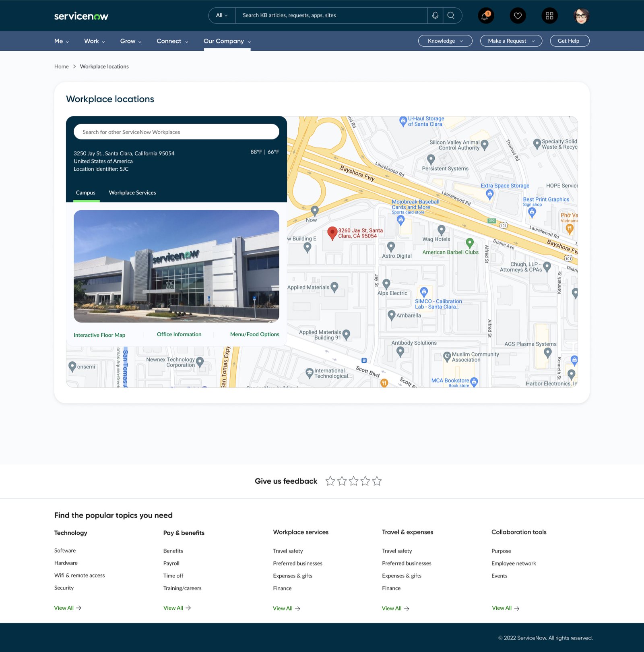The width and height of the screenshot is (644, 652).
Task: Click the Wag Hotels map pin
Action: pyautogui.click(x=441, y=230)
